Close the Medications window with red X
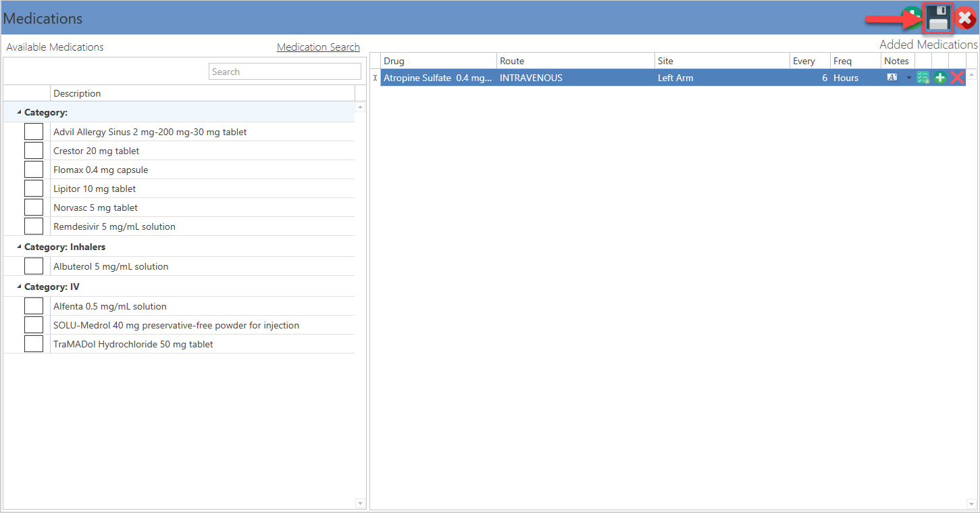 click(966, 19)
